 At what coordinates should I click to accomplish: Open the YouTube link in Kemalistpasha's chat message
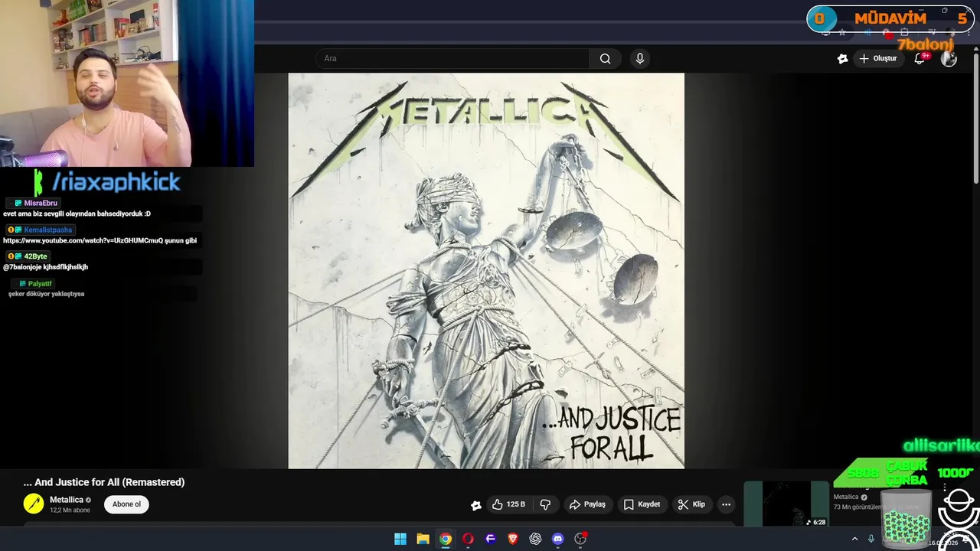click(83, 240)
